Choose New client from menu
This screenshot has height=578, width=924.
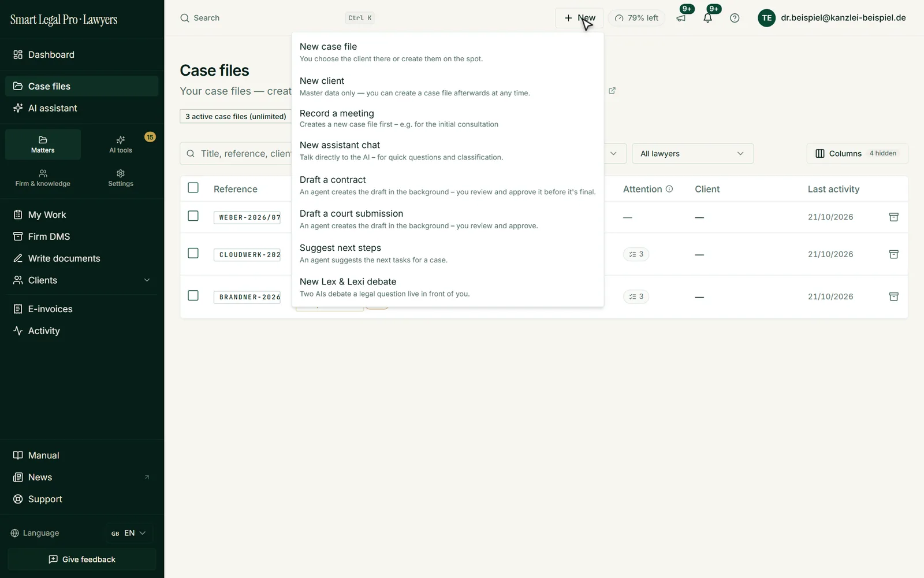click(x=448, y=86)
